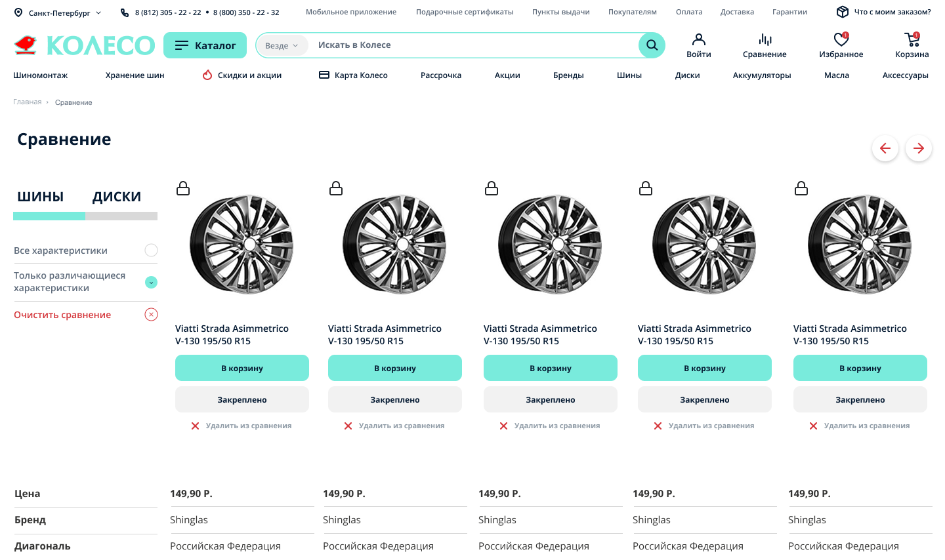945x560 pixels.
Task: Open the Сравнение icon in the header
Action: click(x=765, y=40)
